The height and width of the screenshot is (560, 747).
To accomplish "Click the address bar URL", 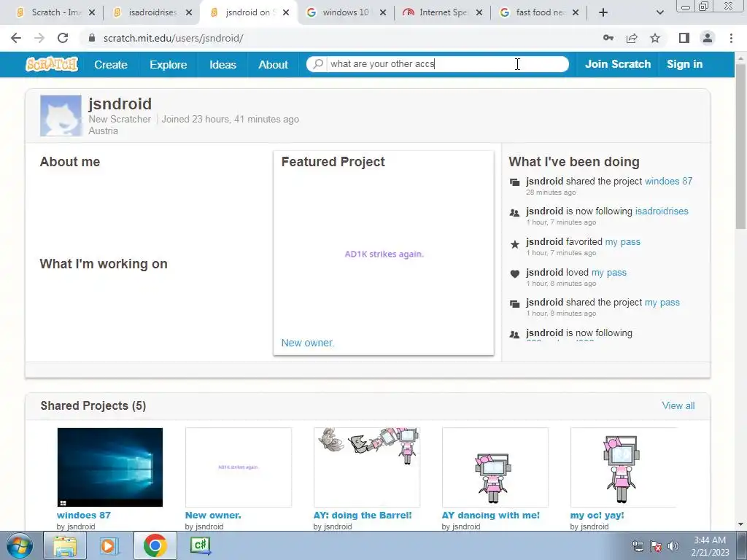I will (173, 38).
